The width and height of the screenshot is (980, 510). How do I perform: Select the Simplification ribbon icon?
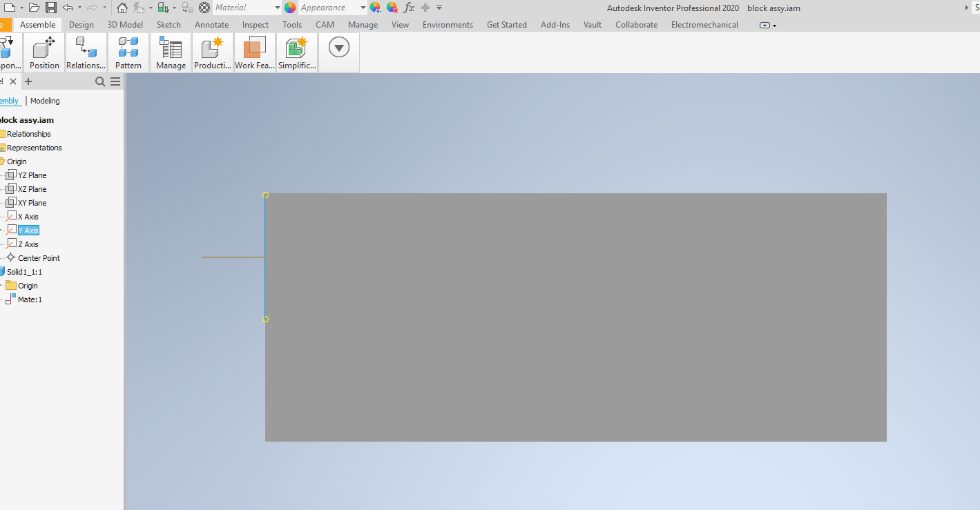pos(296,52)
